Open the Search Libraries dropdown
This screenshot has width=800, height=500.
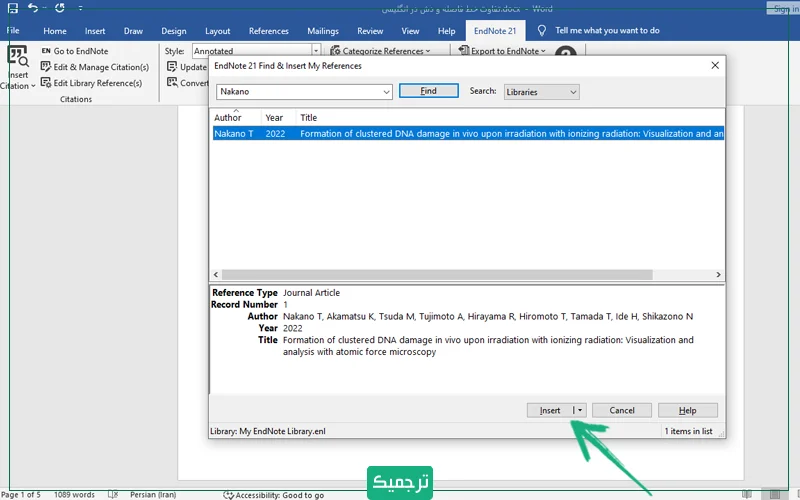[x=541, y=92]
